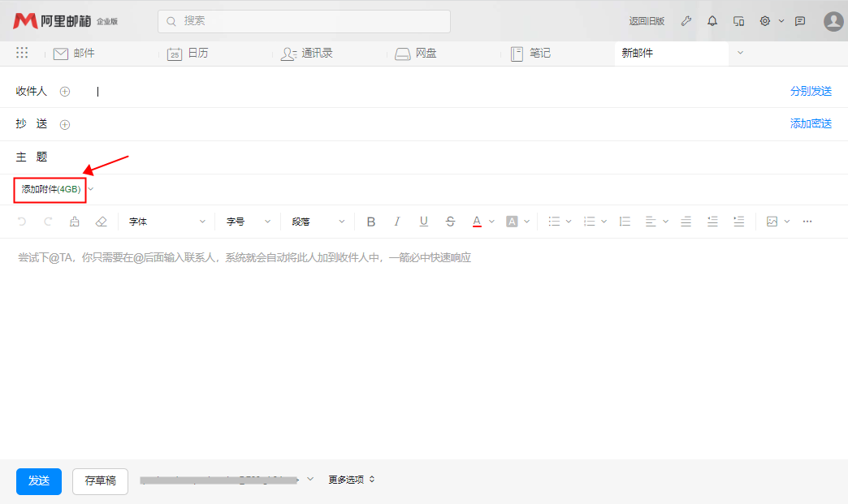Open the 字体 font dropdown
Viewport: 848px width, 504px height.
(x=167, y=222)
